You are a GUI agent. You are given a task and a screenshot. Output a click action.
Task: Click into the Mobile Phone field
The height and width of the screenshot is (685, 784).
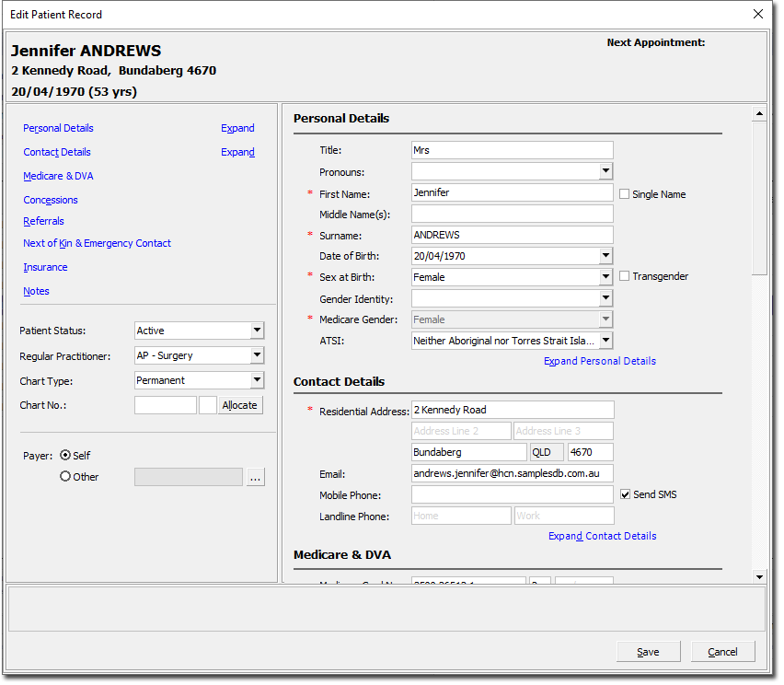[x=512, y=495]
